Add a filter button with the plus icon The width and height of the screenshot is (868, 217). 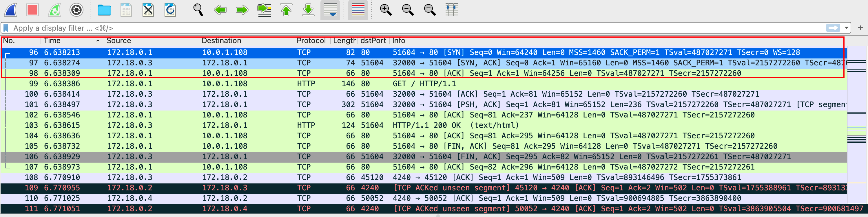tap(860, 28)
